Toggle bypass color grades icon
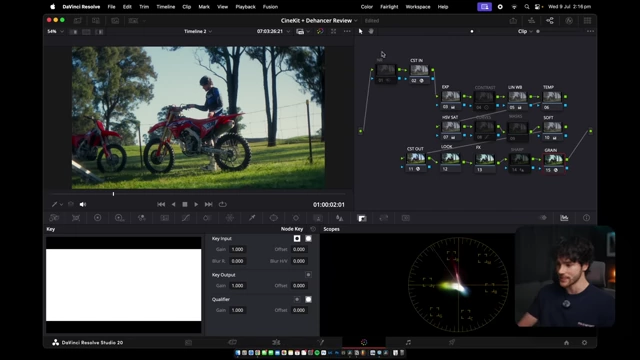The height and width of the screenshot is (360, 640). coord(320,31)
